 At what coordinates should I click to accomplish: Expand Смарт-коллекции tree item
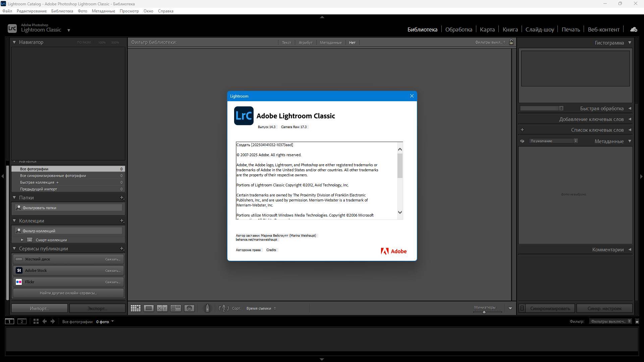click(x=22, y=240)
